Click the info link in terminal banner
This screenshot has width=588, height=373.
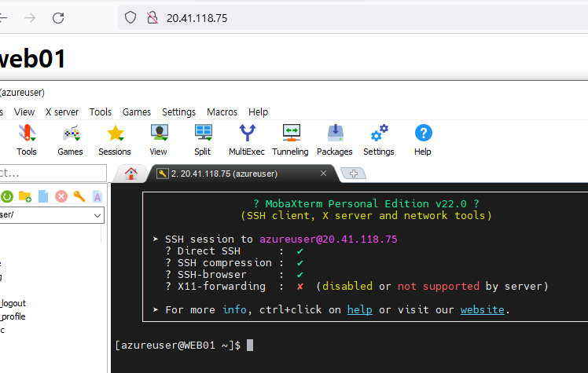click(x=234, y=309)
